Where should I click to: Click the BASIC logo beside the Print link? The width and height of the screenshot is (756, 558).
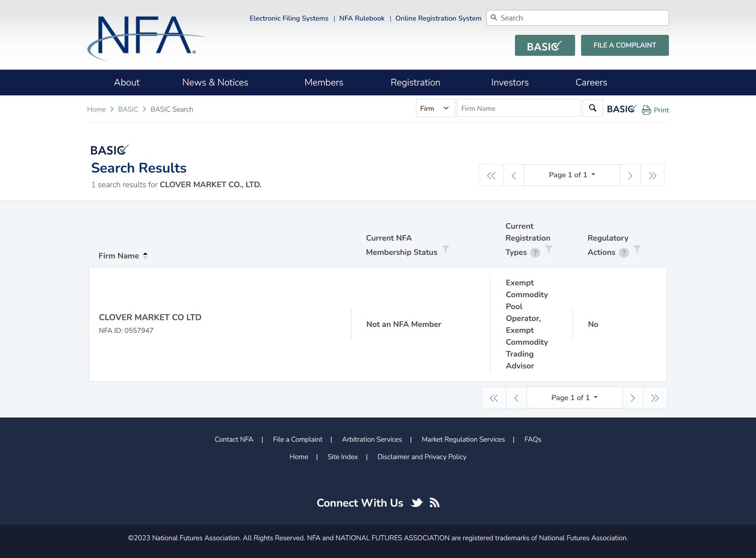click(x=622, y=109)
